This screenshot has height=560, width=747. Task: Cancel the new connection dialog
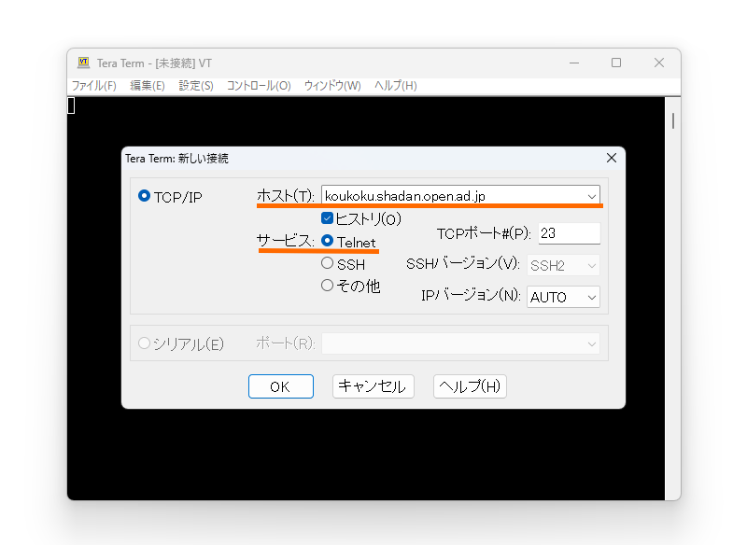(x=373, y=386)
